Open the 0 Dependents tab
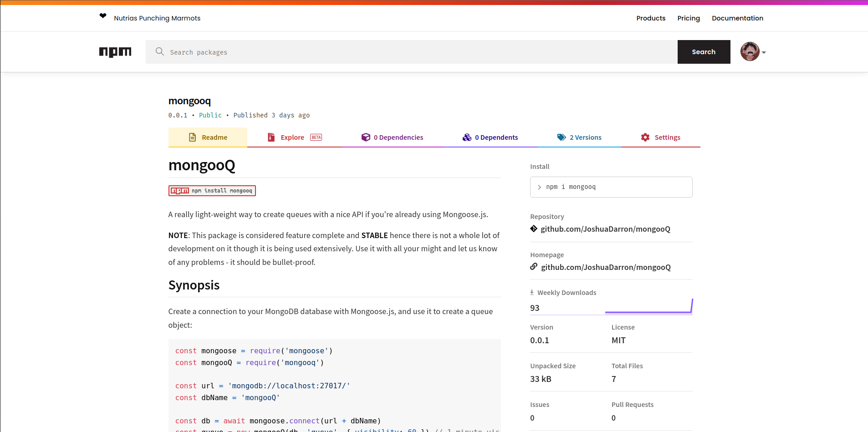 490,137
